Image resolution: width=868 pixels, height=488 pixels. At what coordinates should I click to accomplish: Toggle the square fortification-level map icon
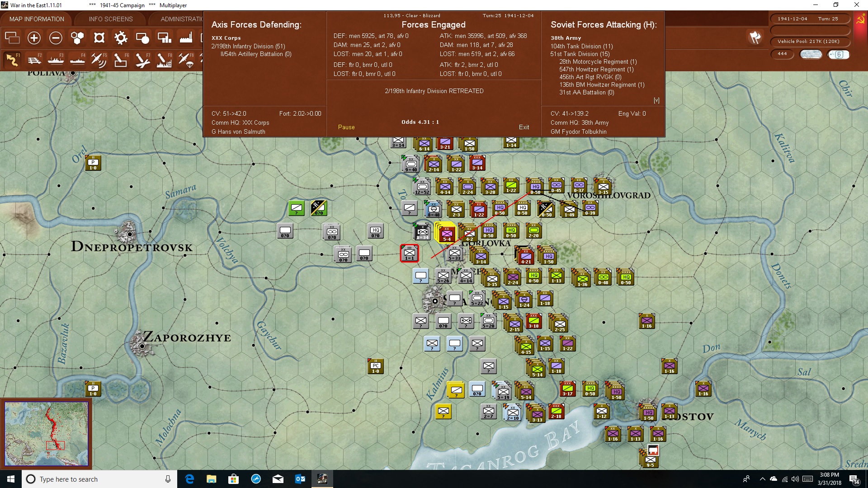click(x=99, y=38)
